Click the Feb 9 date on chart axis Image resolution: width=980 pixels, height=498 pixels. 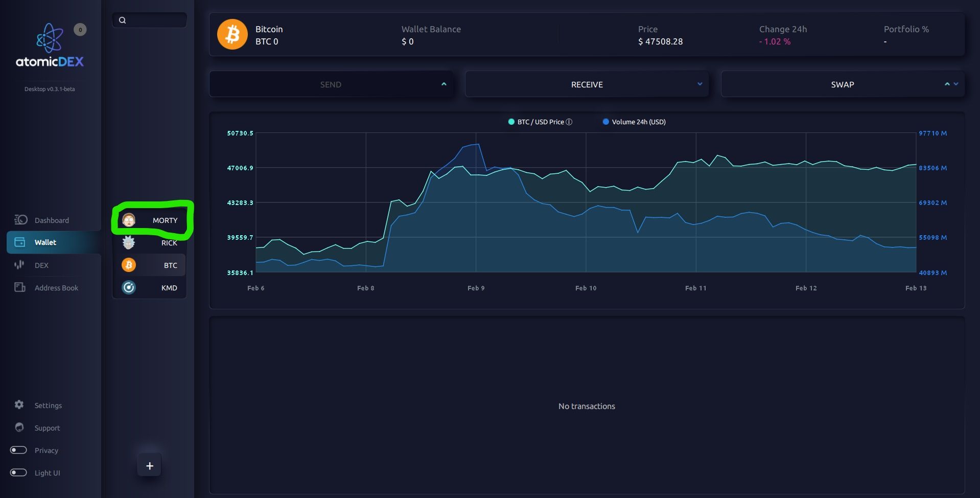click(x=476, y=288)
